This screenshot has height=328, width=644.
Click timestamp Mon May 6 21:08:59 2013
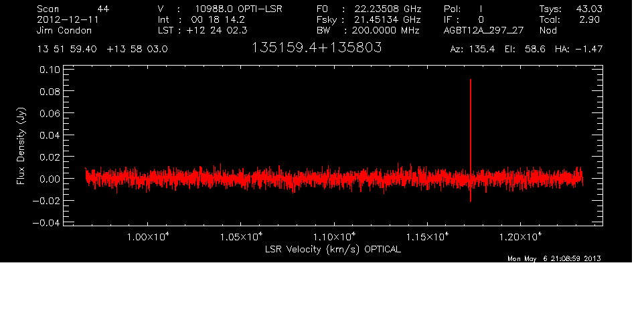[554, 258]
